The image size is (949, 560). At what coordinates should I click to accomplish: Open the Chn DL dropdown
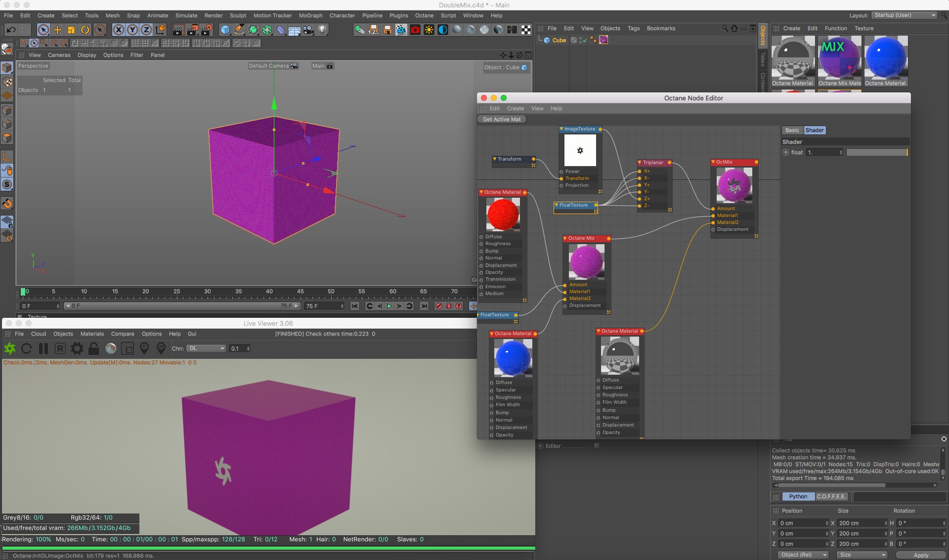pos(207,349)
